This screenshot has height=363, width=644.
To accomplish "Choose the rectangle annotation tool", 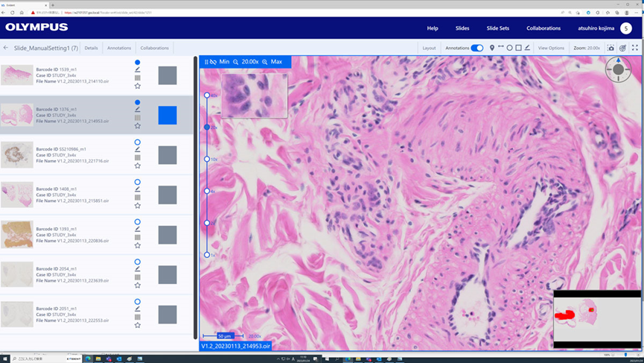I will [x=519, y=48].
